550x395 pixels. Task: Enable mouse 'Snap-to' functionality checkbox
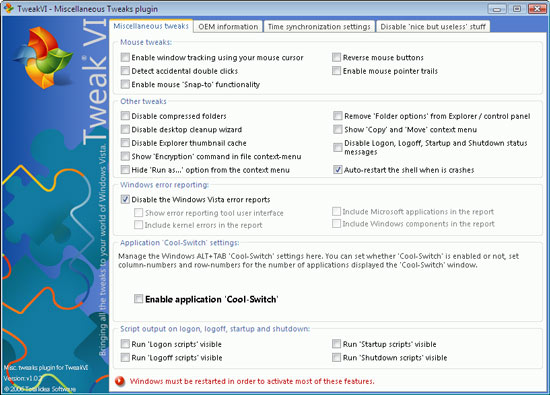pos(125,84)
